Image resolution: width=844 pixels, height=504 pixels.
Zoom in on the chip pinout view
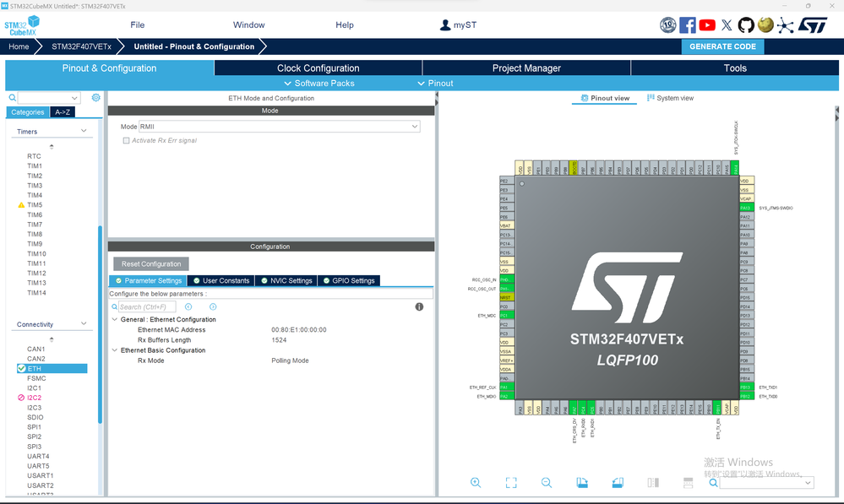click(x=476, y=483)
